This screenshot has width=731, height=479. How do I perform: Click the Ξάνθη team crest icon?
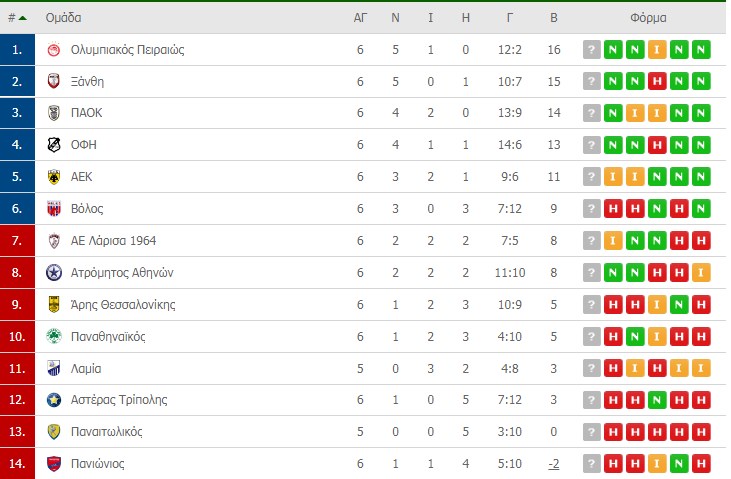[54, 81]
